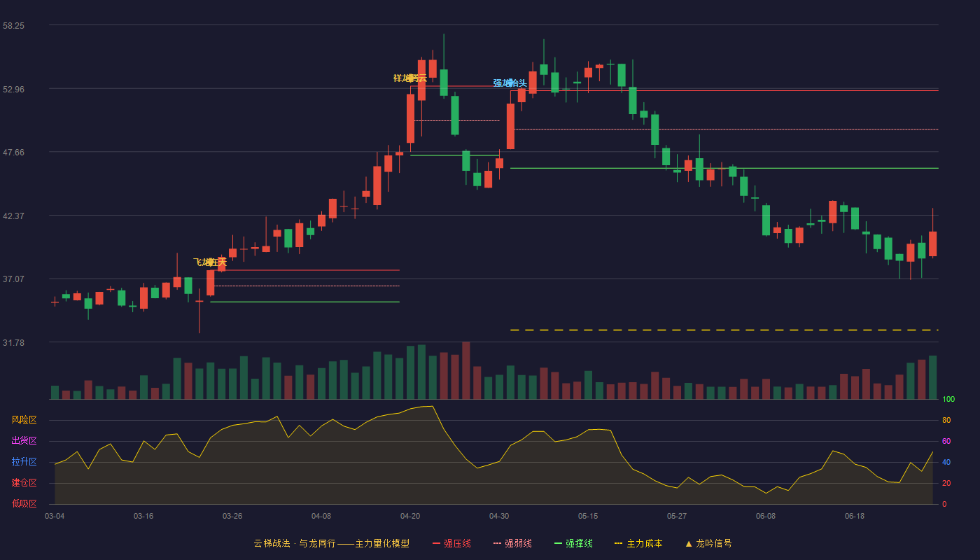This screenshot has width=980, height=560.
Task: Click the yellow dashed 主力成本 line on chart
Action: tap(724, 330)
